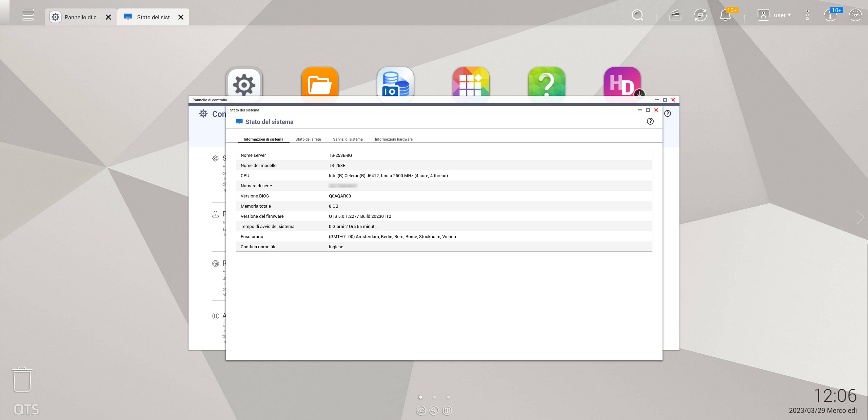
Task: Click server name value TS-253E-8G
Action: point(340,155)
